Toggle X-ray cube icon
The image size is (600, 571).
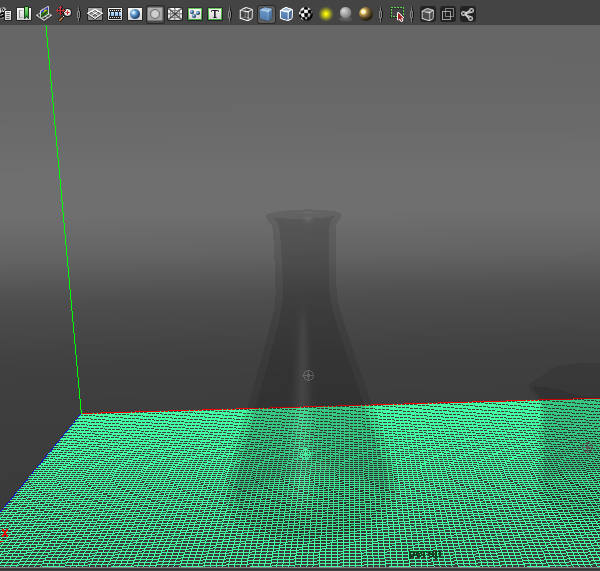428,14
